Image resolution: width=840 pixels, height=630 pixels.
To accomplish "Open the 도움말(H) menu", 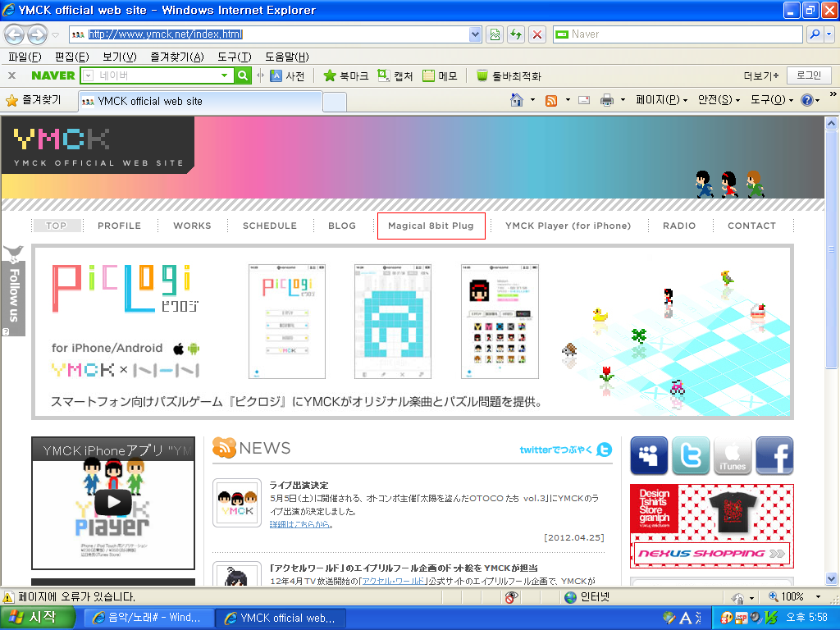I will pyautogui.click(x=287, y=57).
